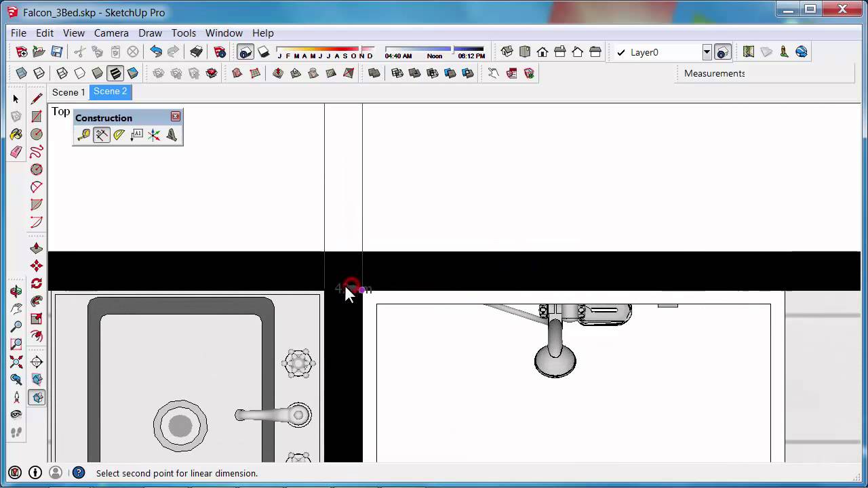Open the Layer0 dropdown arrow
868x488 pixels.
coord(707,52)
